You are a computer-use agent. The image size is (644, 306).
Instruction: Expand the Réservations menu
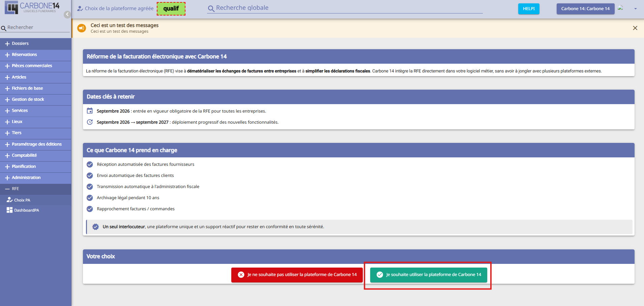(36, 55)
